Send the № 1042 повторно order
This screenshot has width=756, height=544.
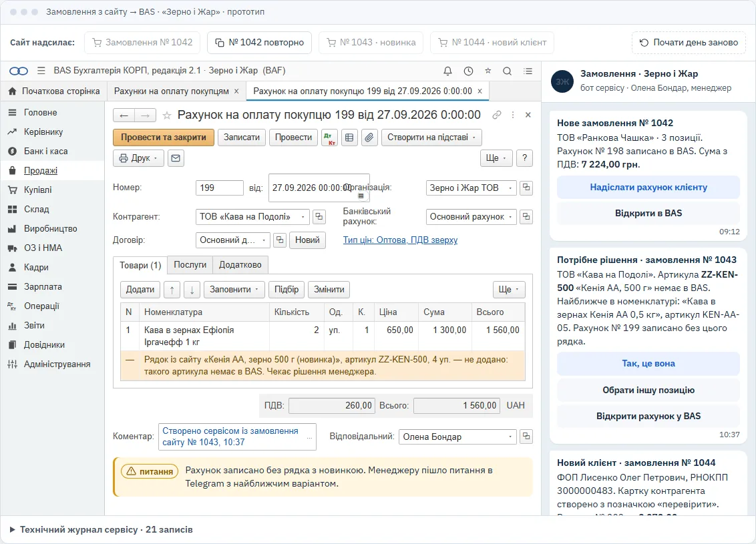click(259, 43)
